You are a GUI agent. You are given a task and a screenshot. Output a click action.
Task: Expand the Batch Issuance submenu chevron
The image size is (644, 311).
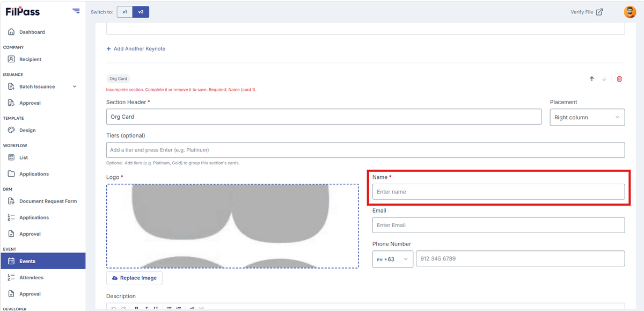75,86
